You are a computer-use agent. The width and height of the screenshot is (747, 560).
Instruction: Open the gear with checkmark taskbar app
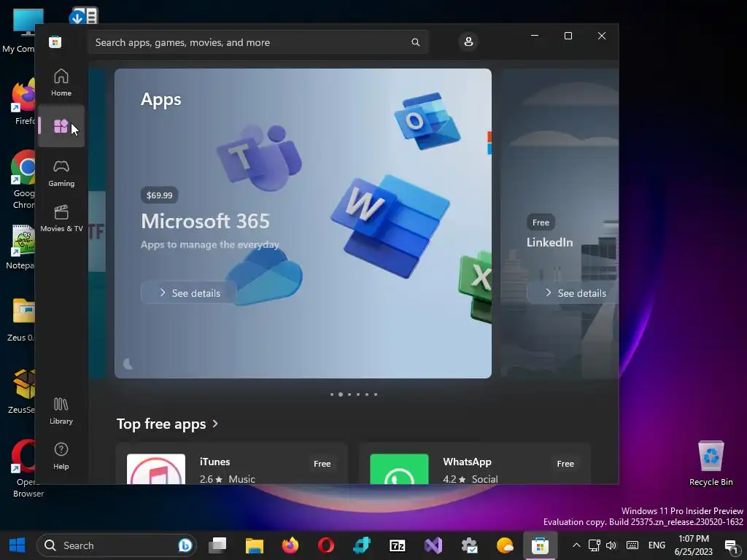coord(469,545)
